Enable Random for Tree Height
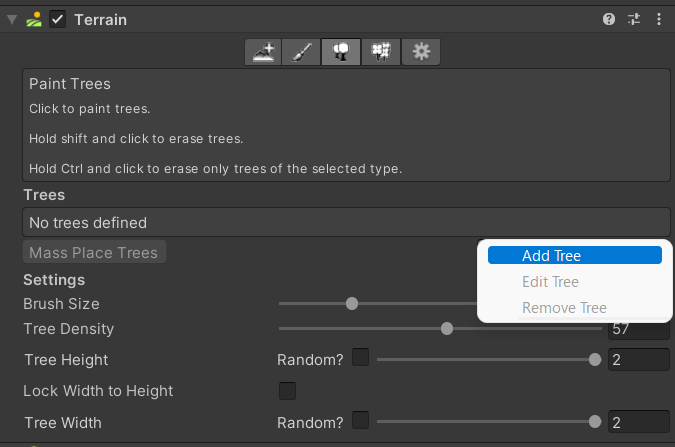The width and height of the screenshot is (675, 447). (360, 357)
